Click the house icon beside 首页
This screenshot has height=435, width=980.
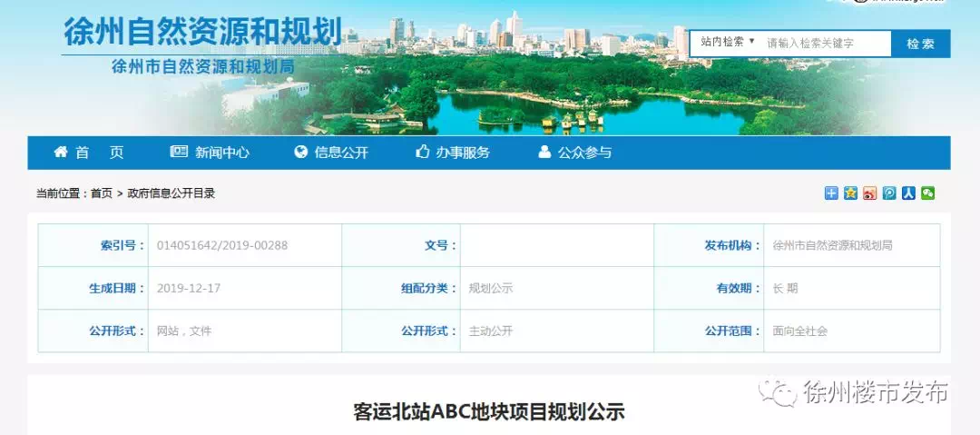point(61,152)
